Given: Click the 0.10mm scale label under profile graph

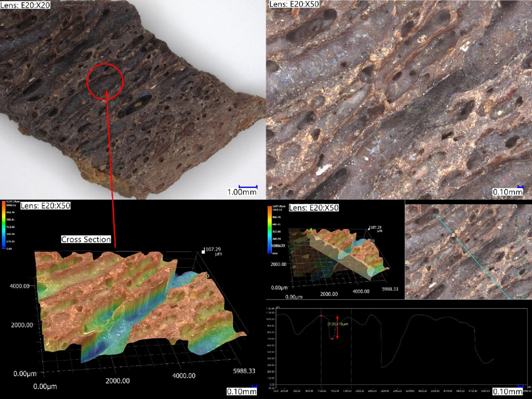Looking at the screenshot, I should [507, 391].
